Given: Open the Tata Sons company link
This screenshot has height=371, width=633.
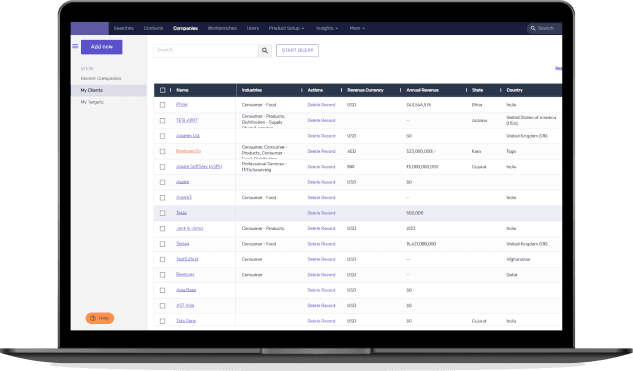Looking at the screenshot, I should [x=186, y=321].
